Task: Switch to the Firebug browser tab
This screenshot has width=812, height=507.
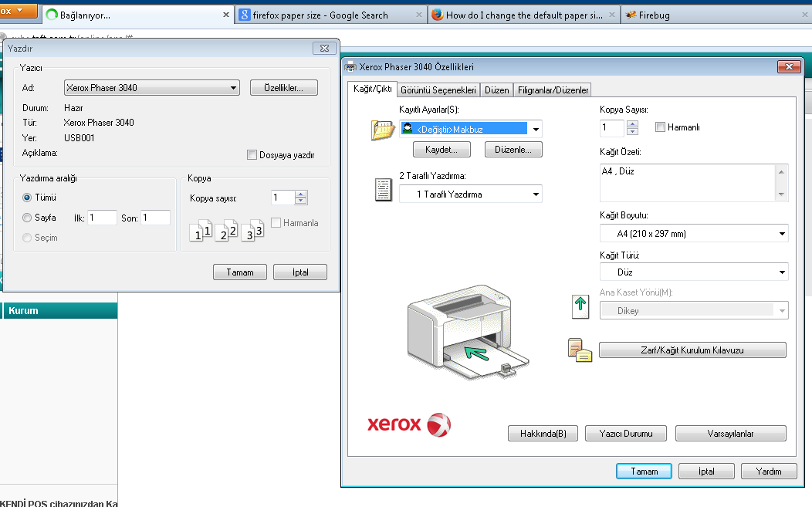Action: [715, 15]
